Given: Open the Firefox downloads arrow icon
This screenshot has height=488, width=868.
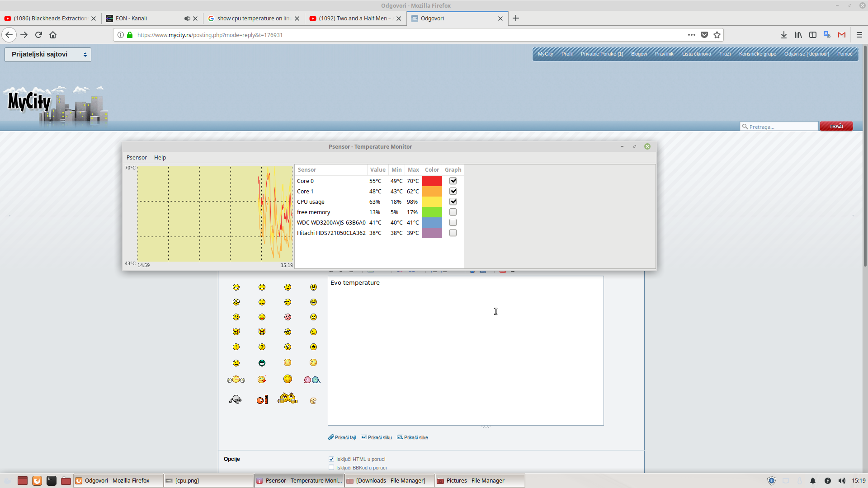Looking at the screenshot, I should 784,35.
